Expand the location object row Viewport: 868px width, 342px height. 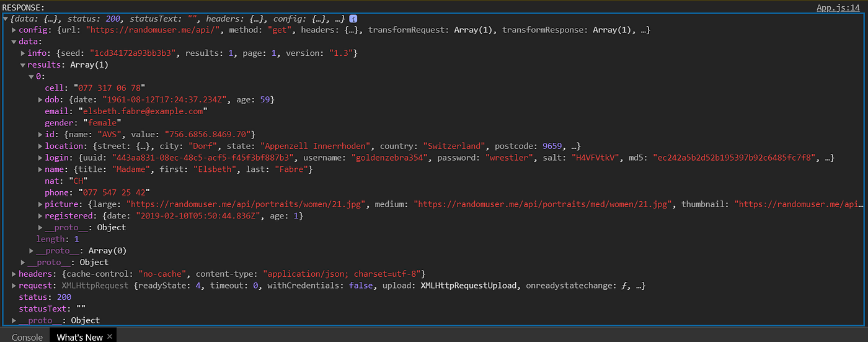click(40, 146)
